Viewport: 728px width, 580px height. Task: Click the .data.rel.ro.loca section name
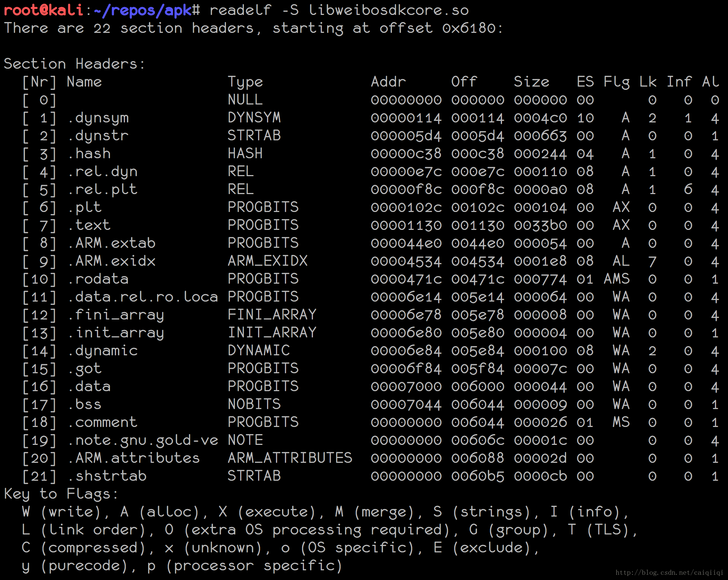coord(143,297)
